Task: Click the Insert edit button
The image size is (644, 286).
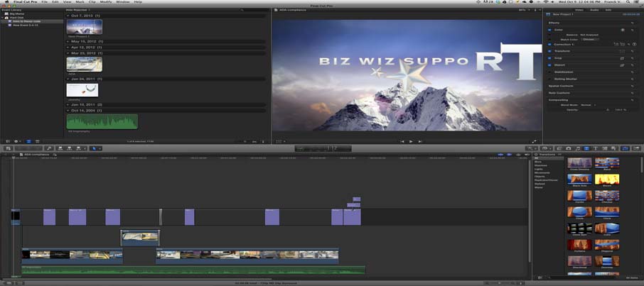Action: point(70,148)
